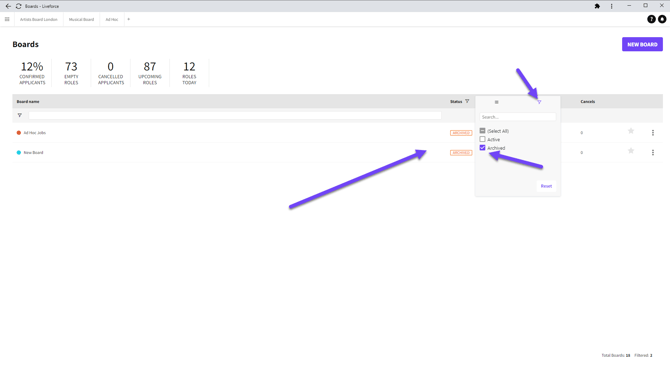Star the New Board row
This screenshot has width=670, height=373.
tap(631, 151)
